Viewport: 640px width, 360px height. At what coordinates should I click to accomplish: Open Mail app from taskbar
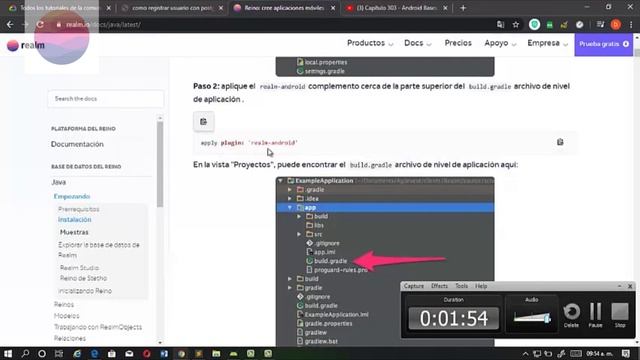[x=129, y=353]
